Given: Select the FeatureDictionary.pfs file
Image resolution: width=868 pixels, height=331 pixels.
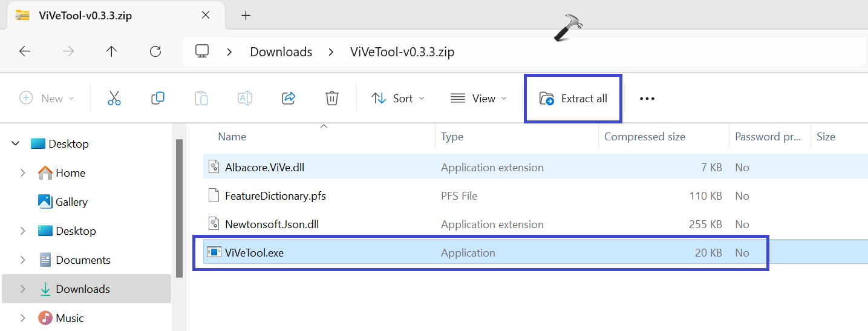Looking at the screenshot, I should pos(275,196).
